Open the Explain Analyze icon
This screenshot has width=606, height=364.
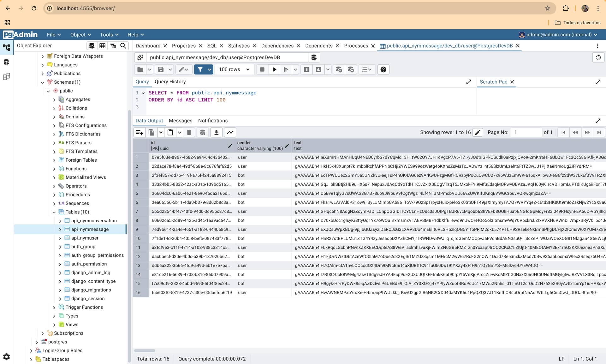(x=318, y=69)
